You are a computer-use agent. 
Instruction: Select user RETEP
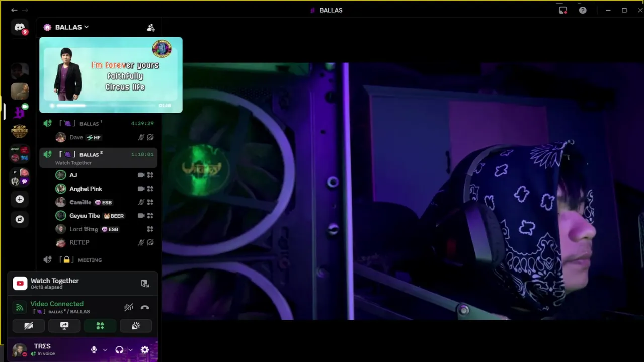(105, 242)
